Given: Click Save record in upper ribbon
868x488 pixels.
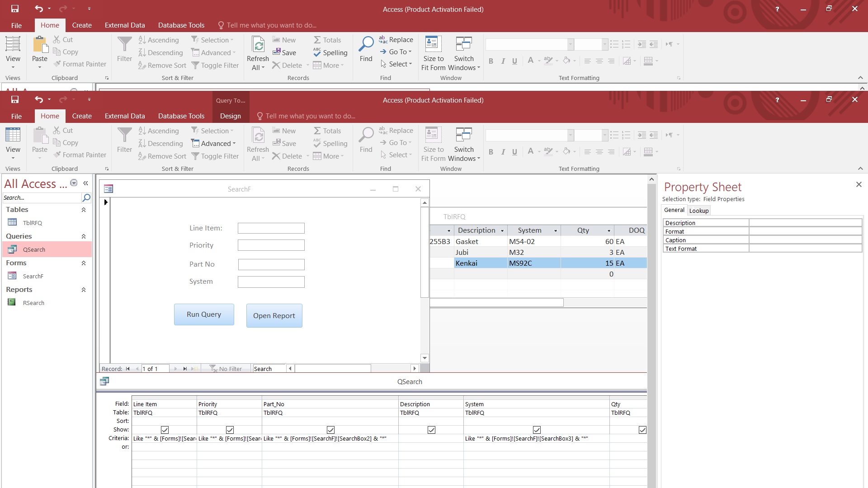Looking at the screenshot, I should pos(284,52).
